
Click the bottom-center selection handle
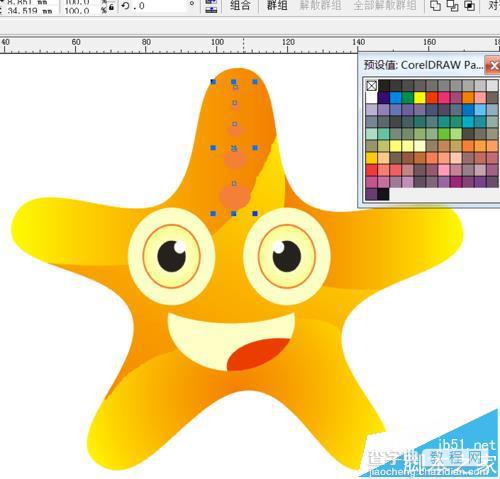[x=234, y=213]
